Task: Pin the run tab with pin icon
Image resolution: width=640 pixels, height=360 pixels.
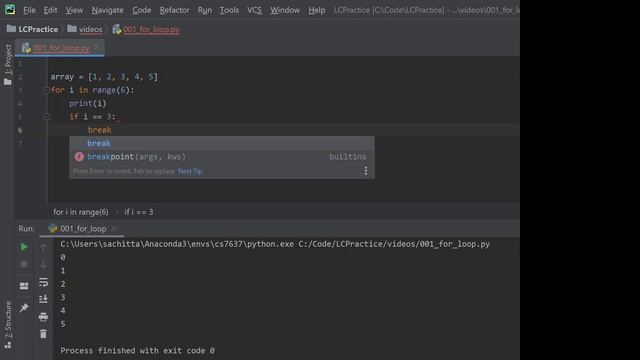Action: tap(24, 307)
